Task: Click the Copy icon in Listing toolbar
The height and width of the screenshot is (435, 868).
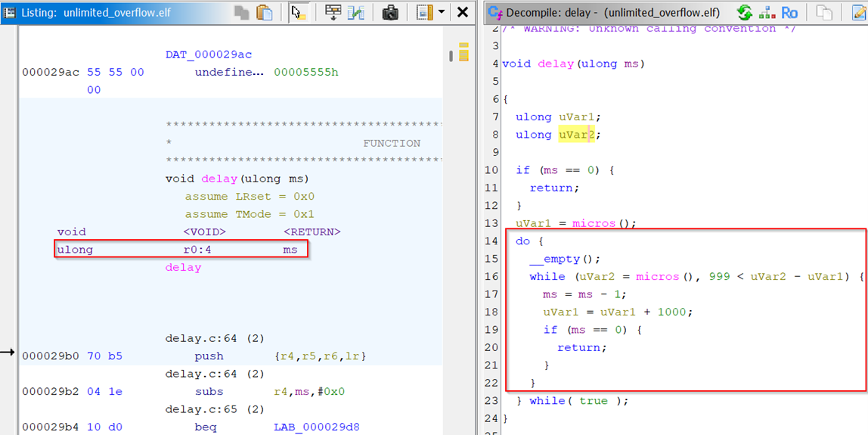Action: click(242, 13)
